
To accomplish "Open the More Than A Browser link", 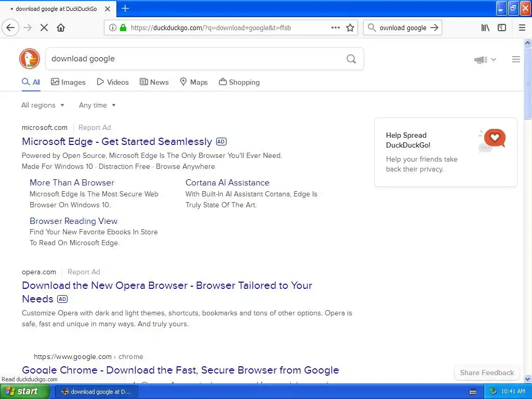I will pyautogui.click(x=72, y=182).
